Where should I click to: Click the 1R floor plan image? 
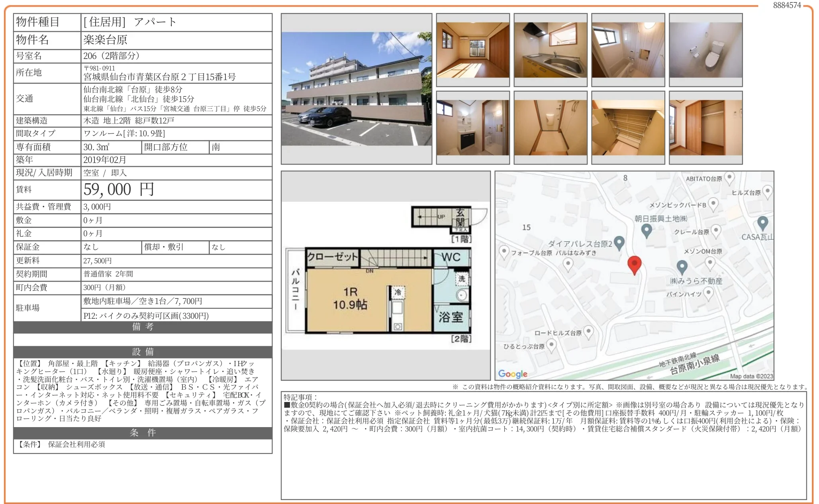(x=386, y=275)
